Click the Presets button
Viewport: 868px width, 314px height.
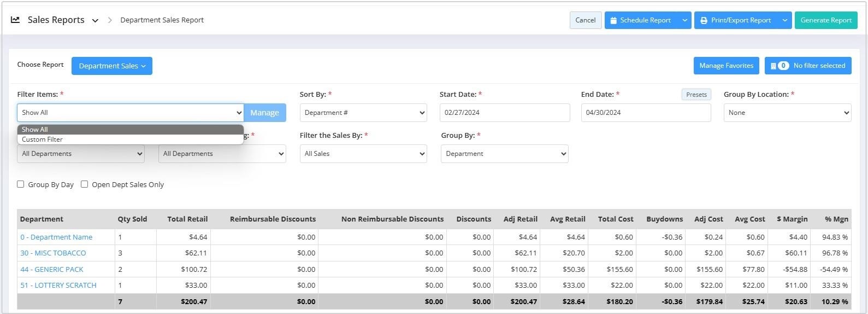point(696,95)
